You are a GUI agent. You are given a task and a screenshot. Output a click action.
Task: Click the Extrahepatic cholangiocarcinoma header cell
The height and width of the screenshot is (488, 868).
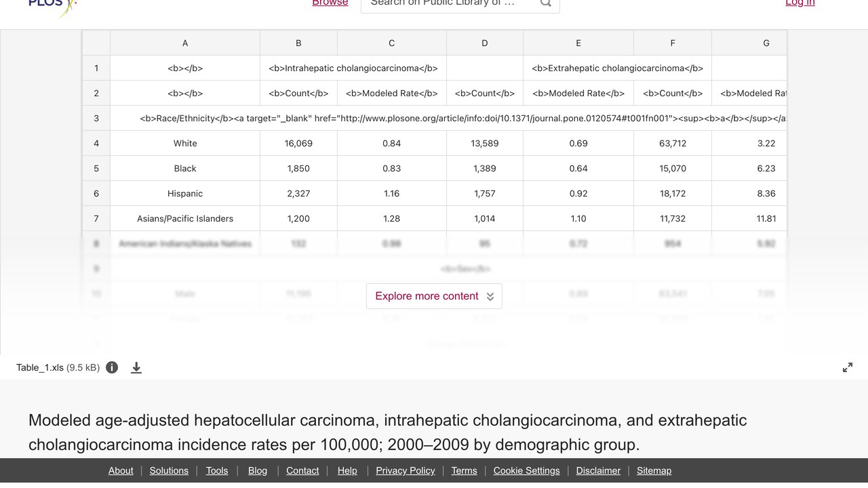click(x=618, y=68)
